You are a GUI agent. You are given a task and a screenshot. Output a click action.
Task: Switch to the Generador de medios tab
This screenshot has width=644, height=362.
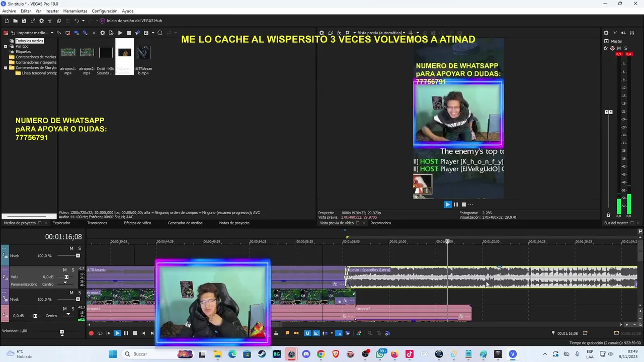pyautogui.click(x=185, y=223)
